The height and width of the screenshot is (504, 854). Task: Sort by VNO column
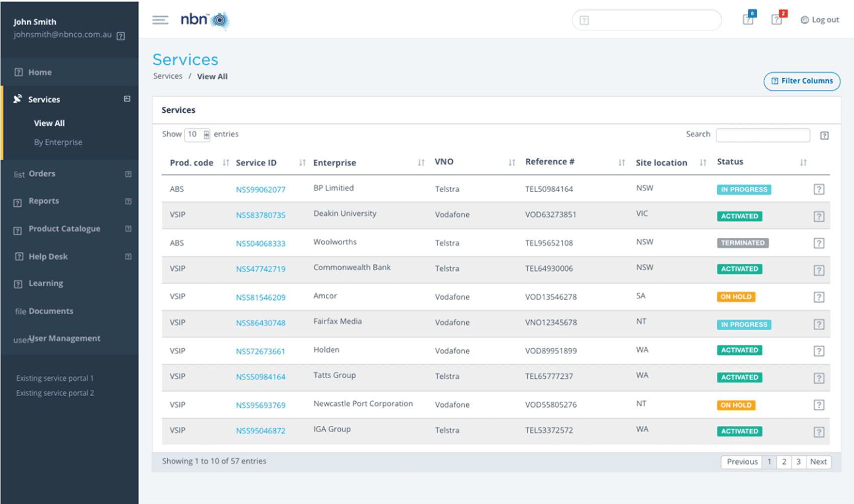click(512, 162)
